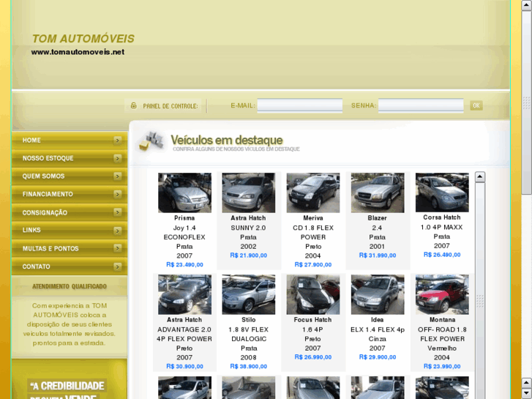The width and height of the screenshot is (532, 399).
Task: Click the arrow icon beside CONTATO
Action: pos(117,266)
